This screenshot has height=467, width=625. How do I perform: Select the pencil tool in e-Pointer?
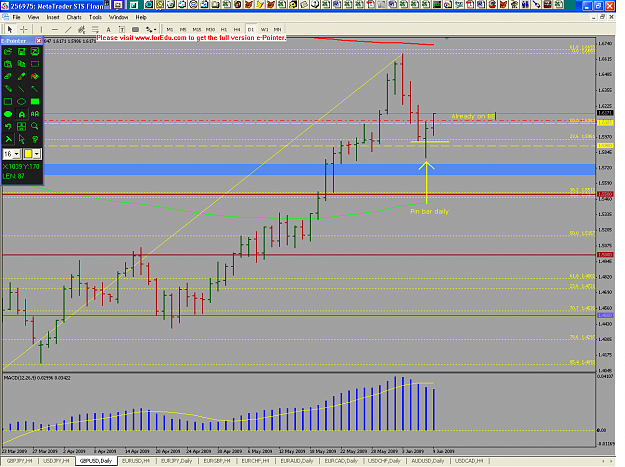(8, 89)
